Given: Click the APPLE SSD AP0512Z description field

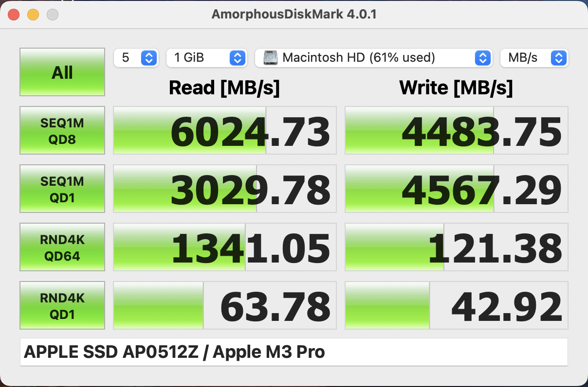Looking at the screenshot, I should click(294, 352).
